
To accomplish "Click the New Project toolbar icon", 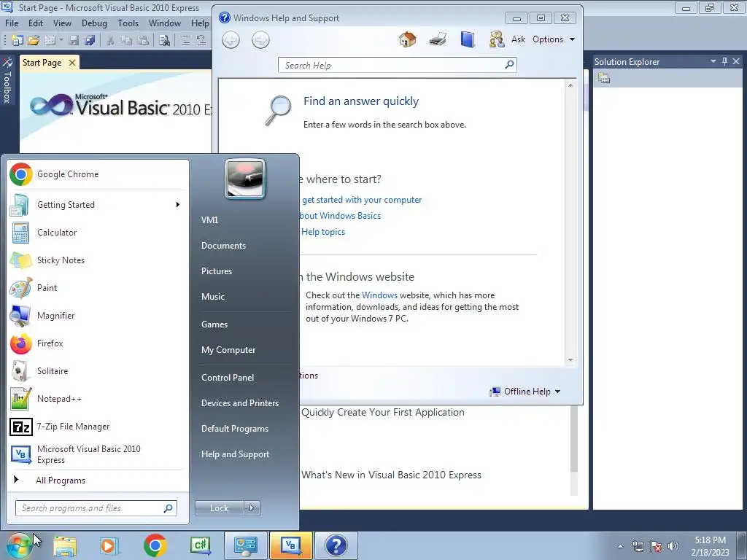I will [x=18, y=41].
